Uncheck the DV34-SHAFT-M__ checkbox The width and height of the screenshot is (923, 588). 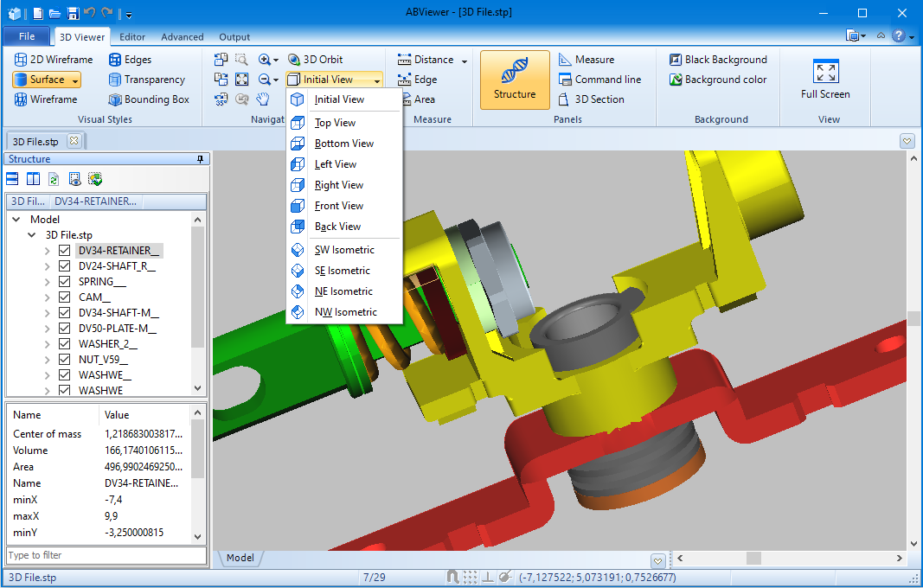(x=65, y=312)
